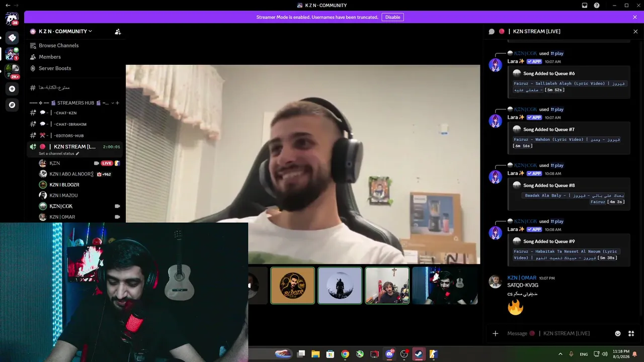Open Discord direct messages home icon

click(x=12, y=19)
